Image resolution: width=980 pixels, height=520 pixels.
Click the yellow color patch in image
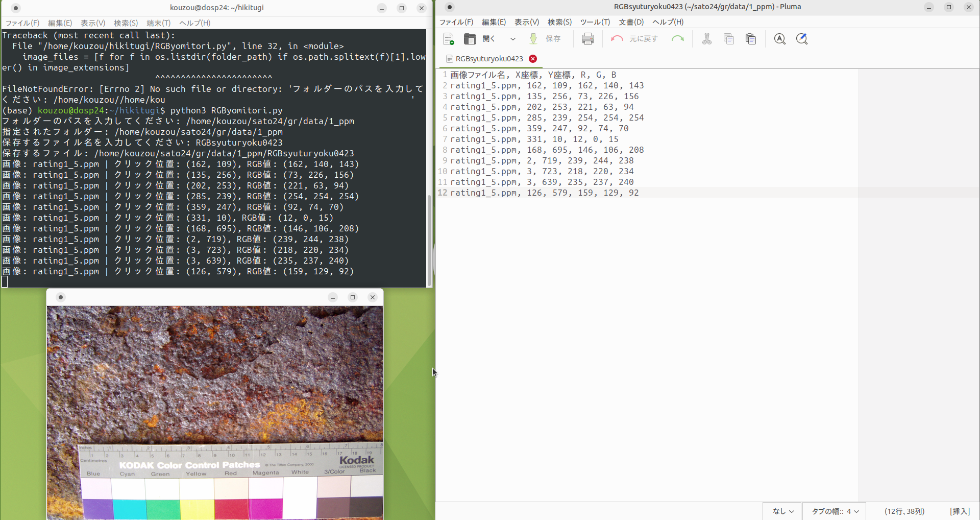point(197,509)
